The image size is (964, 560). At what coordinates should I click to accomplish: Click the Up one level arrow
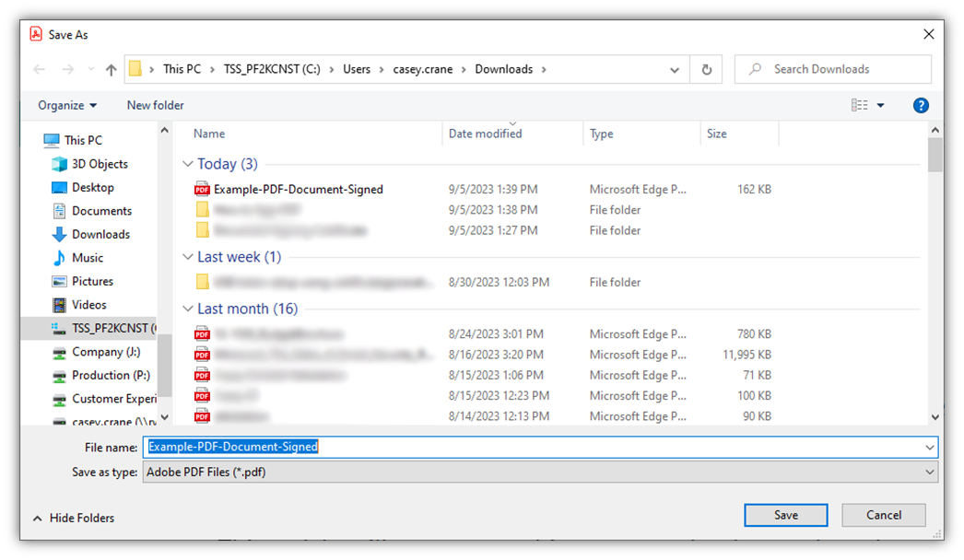click(x=112, y=70)
